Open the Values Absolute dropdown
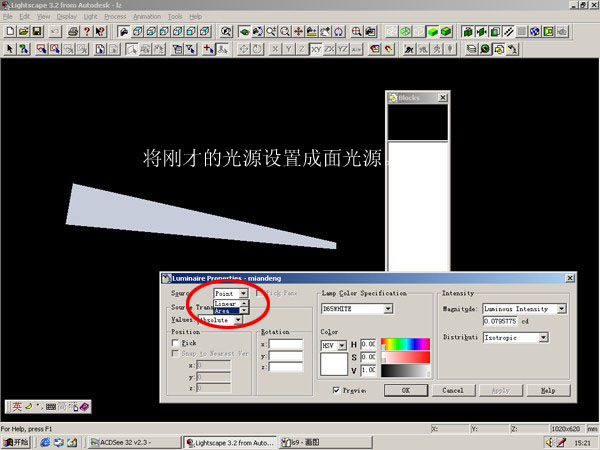Viewport: 600px width, 450px height. (238, 320)
